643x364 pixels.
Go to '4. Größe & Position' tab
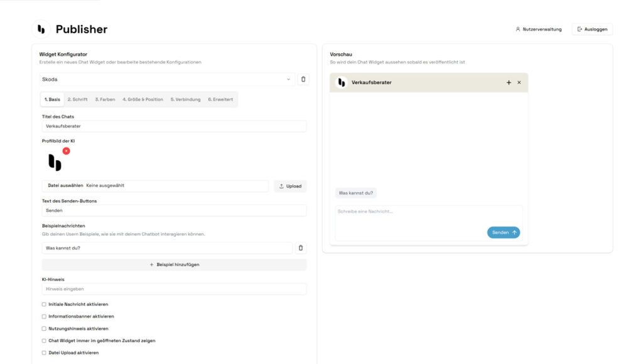[x=143, y=99]
